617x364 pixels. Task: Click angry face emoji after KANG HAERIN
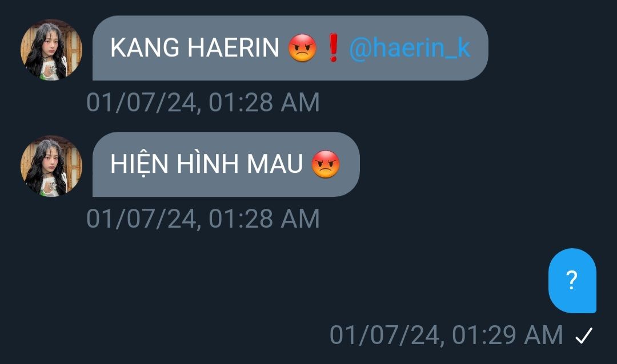tap(302, 48)
